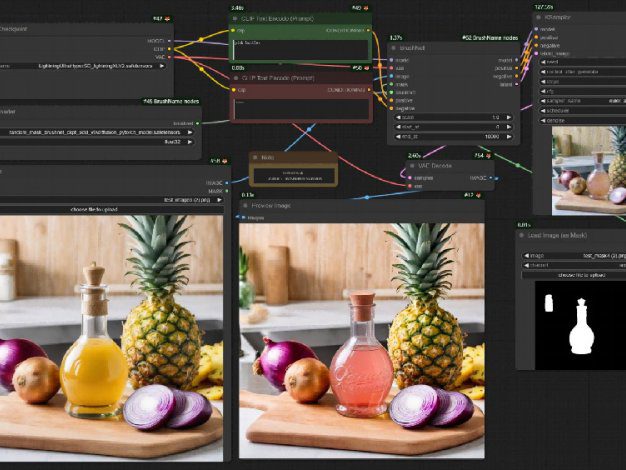Click negative prompt text box in red node

[302, 109]
